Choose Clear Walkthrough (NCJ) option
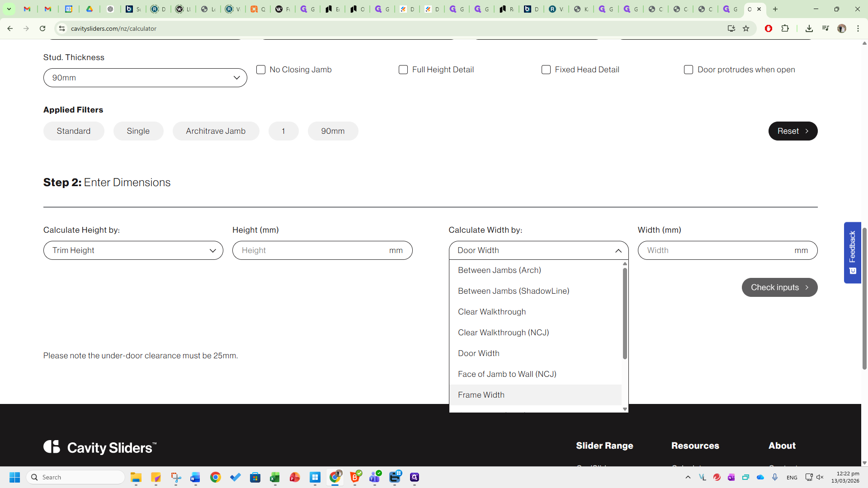Image resolution: width=868 pixels, height=488 pixels. click(x=503, y=333)
